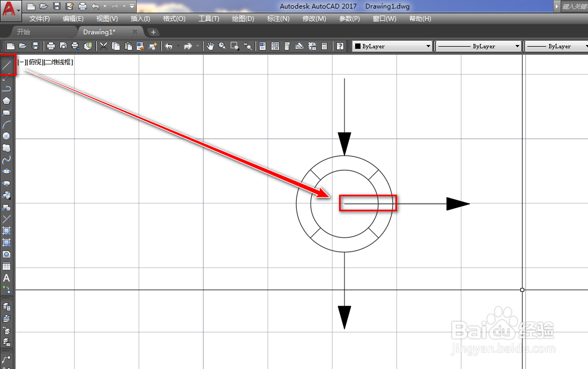The width and height of the screenshot is (588, 369).
Task: Select the Point tool
Action: point(6,219)
